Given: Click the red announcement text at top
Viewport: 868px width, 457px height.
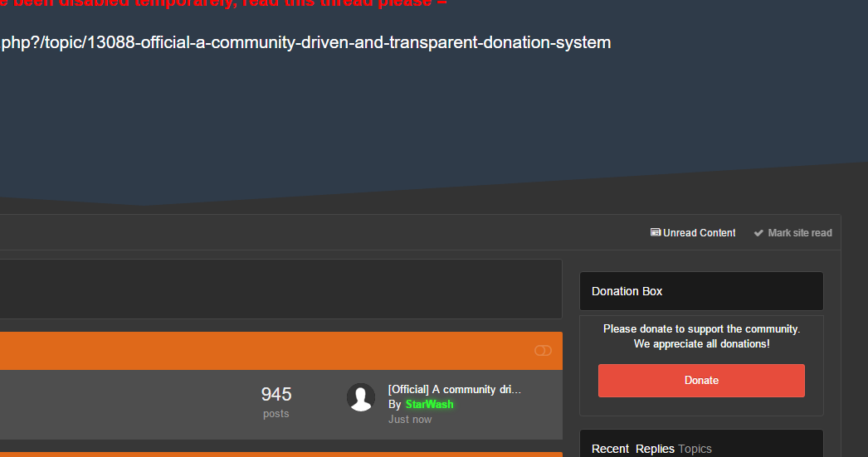Looking at the screenshot, I should pos(224,3).
